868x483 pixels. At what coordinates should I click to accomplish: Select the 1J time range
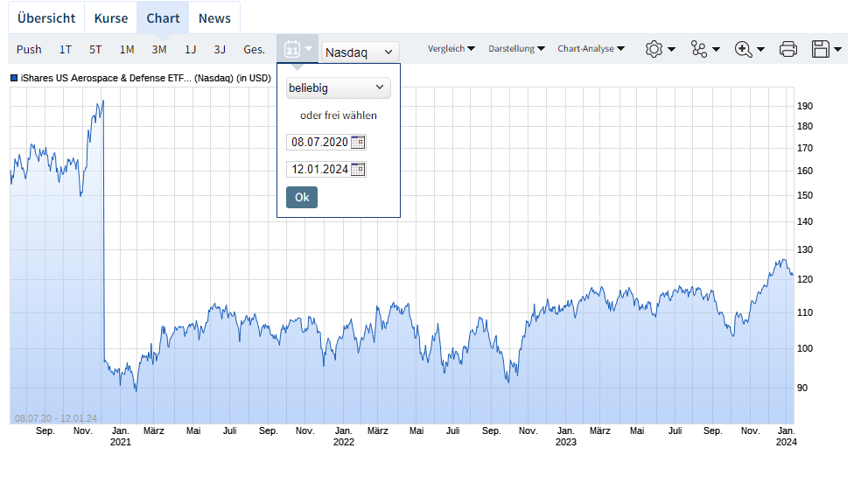191,50
